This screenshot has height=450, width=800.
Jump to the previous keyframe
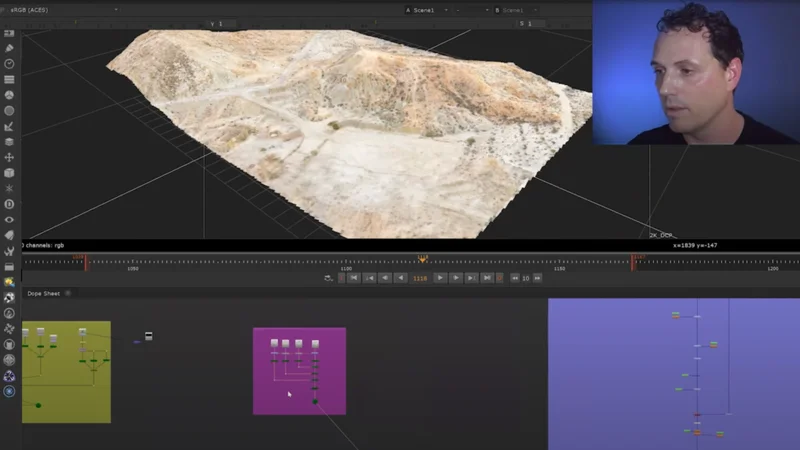pyautogui.click(x=369, y=278)
